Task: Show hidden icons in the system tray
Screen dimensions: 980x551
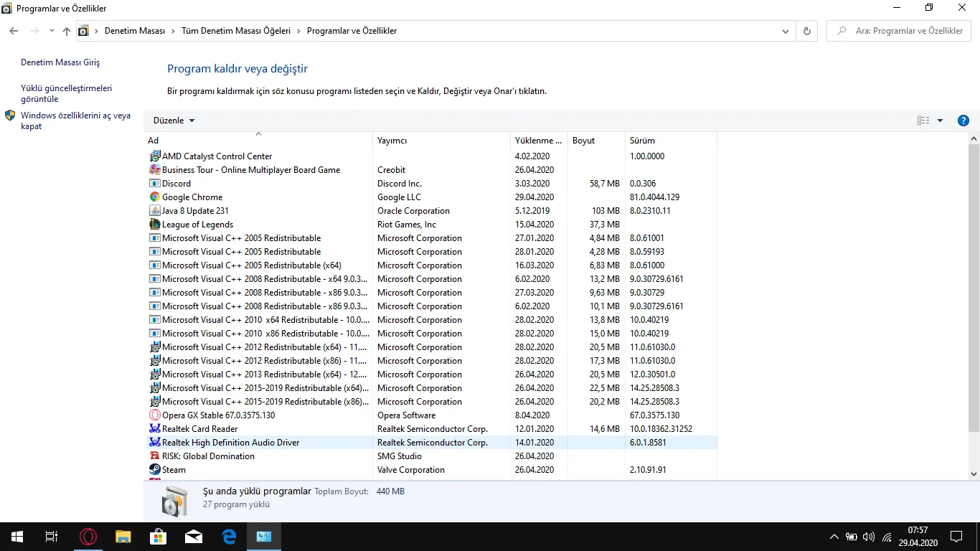Action: click(x=834, y=537)
